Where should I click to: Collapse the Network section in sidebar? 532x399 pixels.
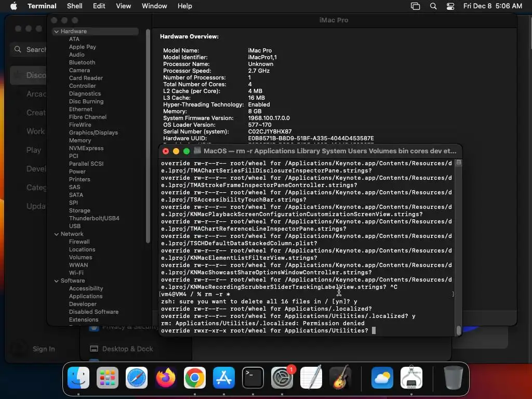pos(56,234)
